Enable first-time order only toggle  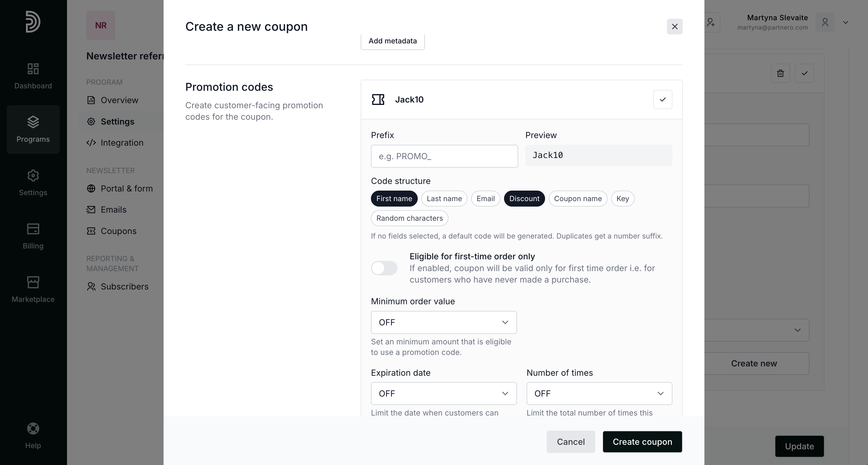pos(384,268)
